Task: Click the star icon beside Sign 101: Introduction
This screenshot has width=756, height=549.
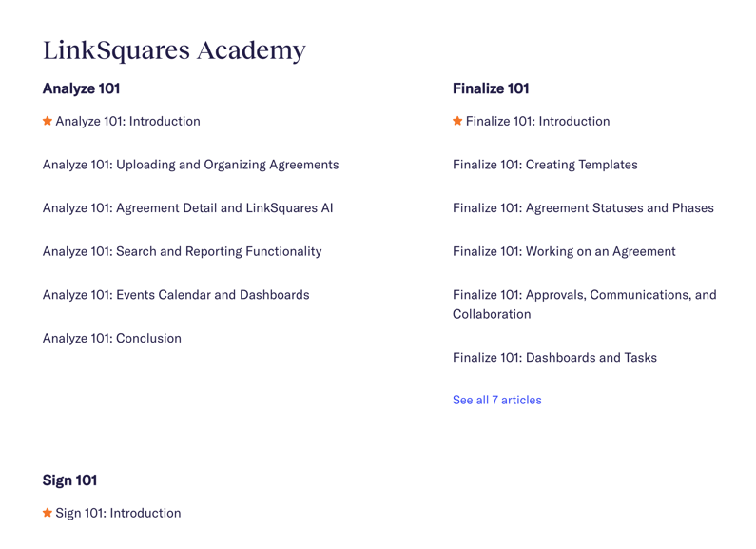Action: [48, 512]
